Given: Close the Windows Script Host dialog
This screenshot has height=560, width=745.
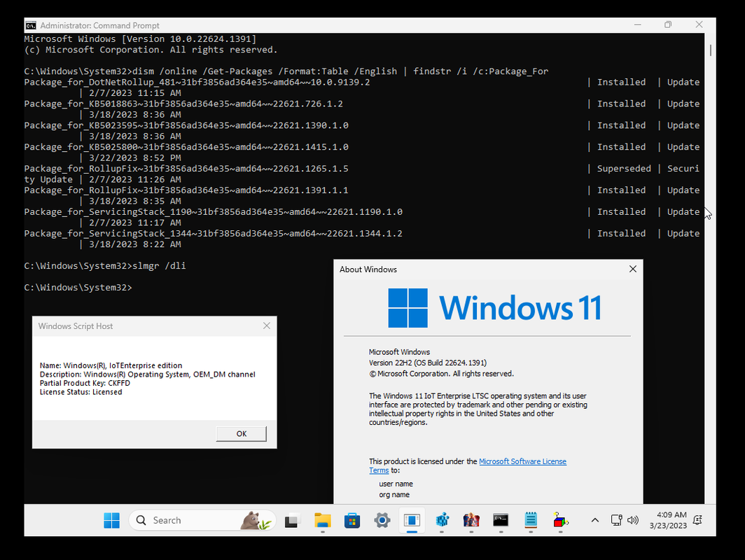Looking at the screenshot, I should pyautogui.click(x=267, y=325).
